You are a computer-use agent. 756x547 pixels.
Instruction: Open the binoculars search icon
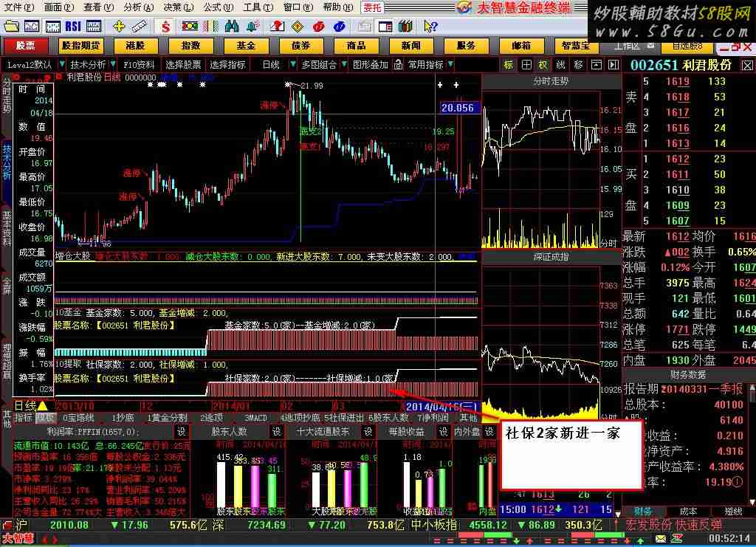point(231,26)
